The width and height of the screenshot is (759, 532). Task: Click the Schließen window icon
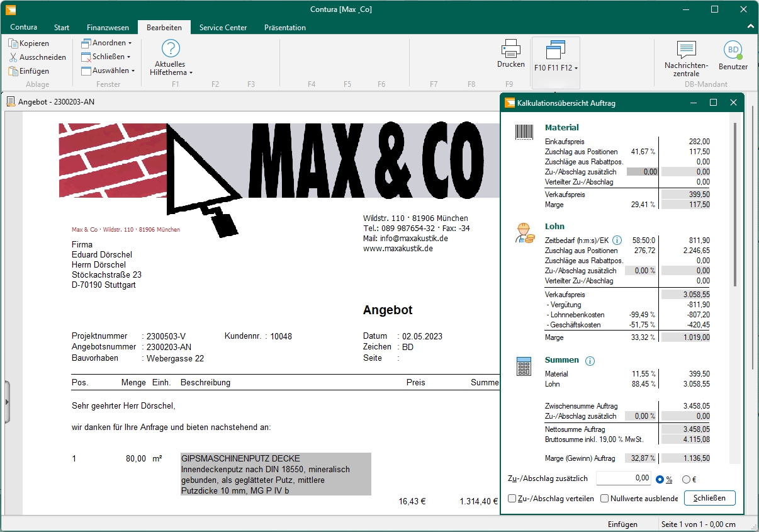[86, 57]
